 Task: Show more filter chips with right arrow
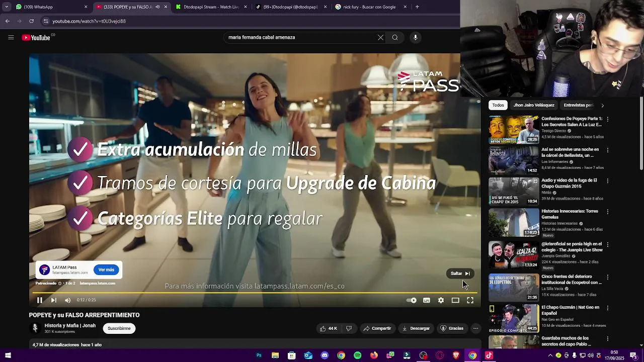point(602,105)
